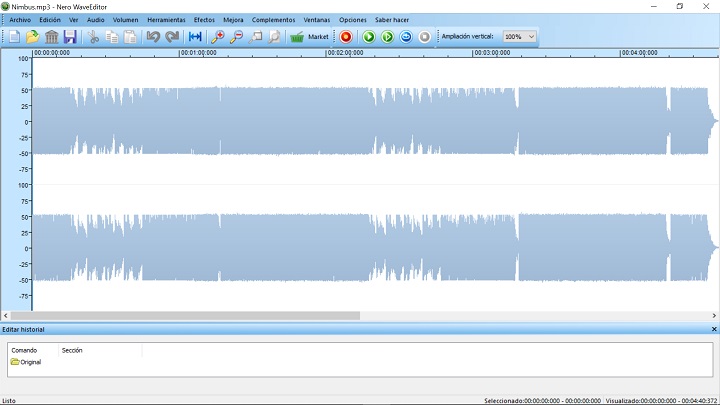Click the Sección column header
The width and height of the screenshot is (720, 405).
[72, 350]
